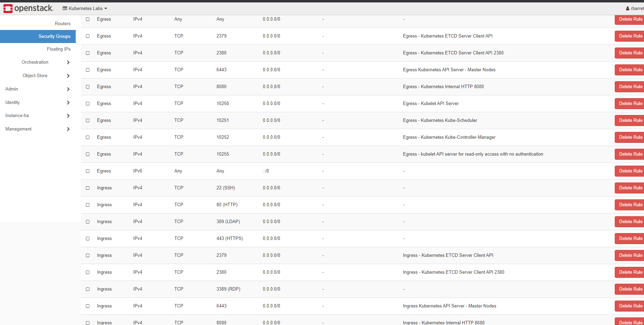Screen dimensions: 644x325
Task: Open the Routers page
Action: coord(63,23)
